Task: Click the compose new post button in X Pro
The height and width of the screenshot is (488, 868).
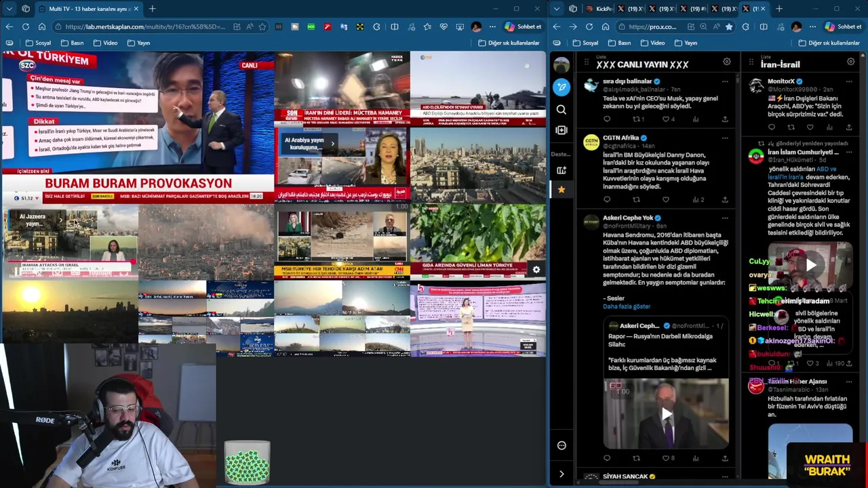Action: pos(561,87)
